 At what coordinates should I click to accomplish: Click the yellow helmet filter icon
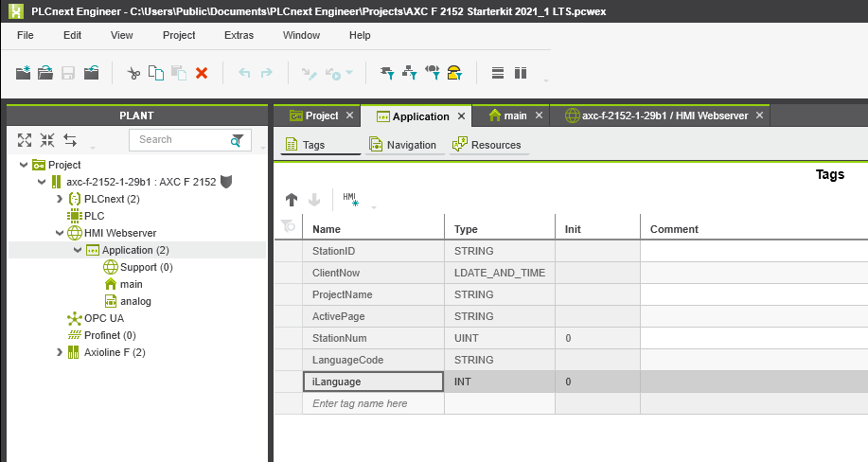(x=454, y=73)
